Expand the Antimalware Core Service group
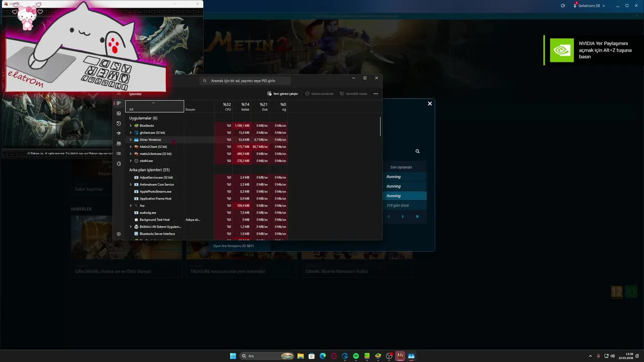Viewport: 644px width, 362px height. (130, 185)
